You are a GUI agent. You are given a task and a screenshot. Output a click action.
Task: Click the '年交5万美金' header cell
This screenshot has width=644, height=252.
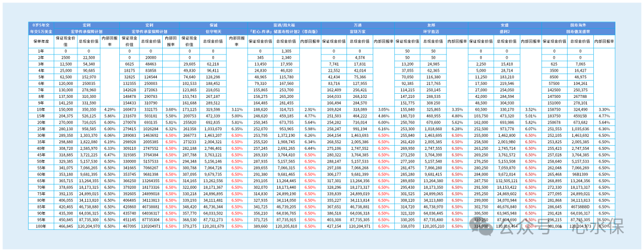[41, 31]
